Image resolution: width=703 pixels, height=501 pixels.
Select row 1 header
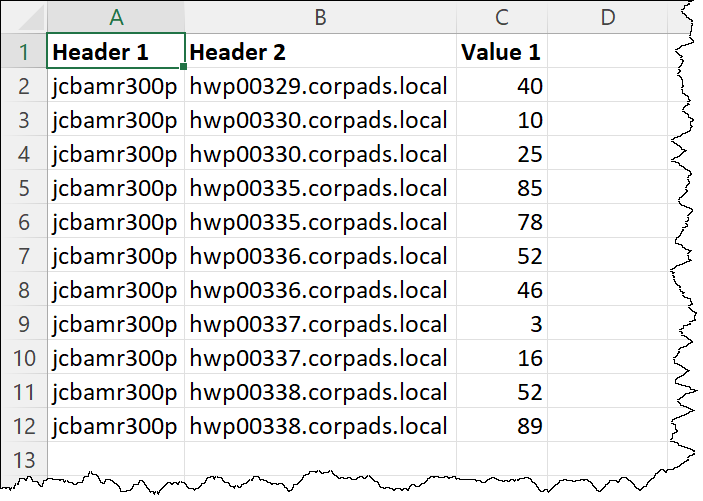coord(24,51)
